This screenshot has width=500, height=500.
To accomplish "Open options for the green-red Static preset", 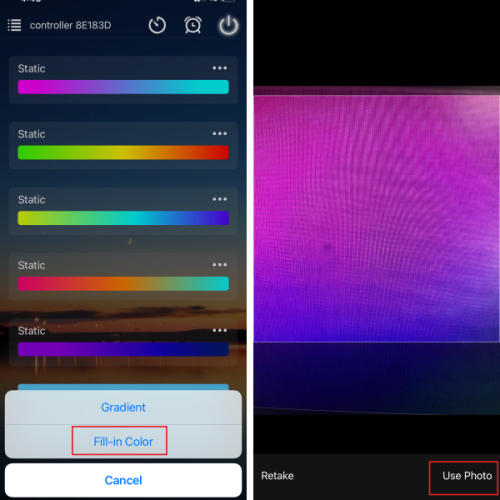I will coord(220,134).
